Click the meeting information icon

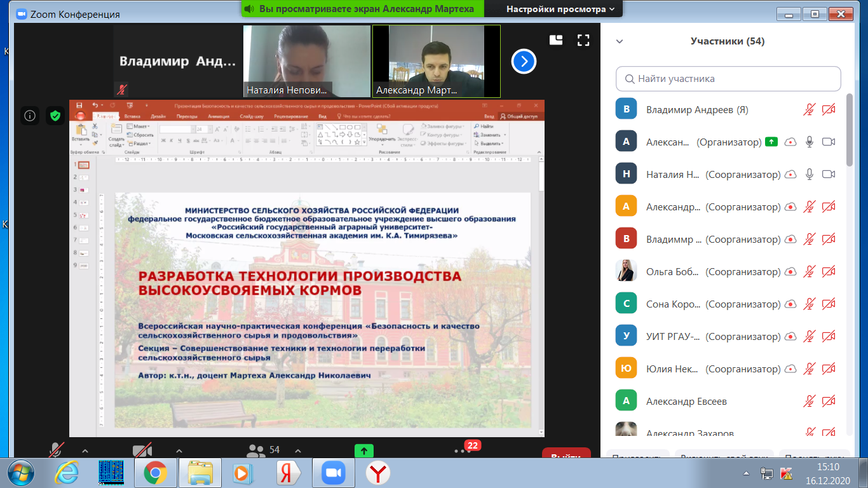point(29,115)
